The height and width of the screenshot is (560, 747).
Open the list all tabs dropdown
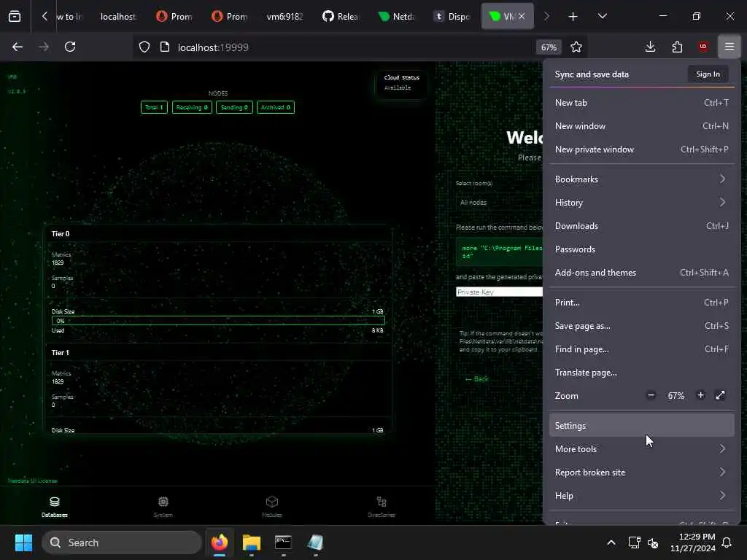click(x=602, y=17)
